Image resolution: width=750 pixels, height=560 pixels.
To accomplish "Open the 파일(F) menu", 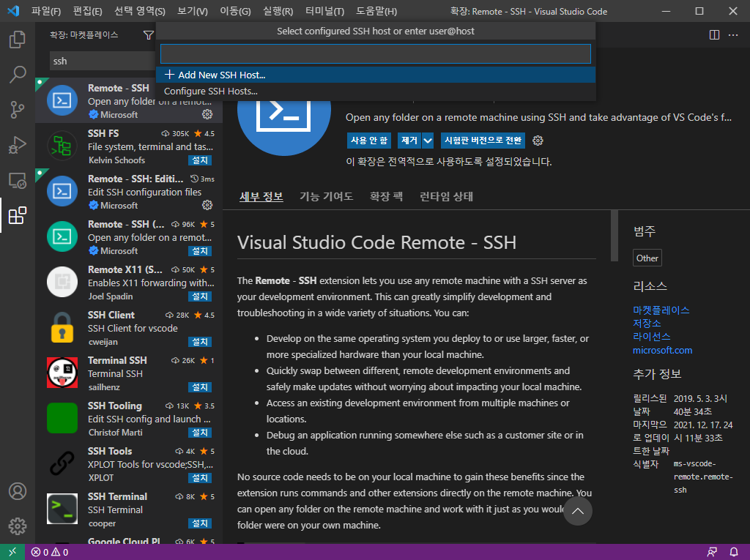I will [46, 11].
